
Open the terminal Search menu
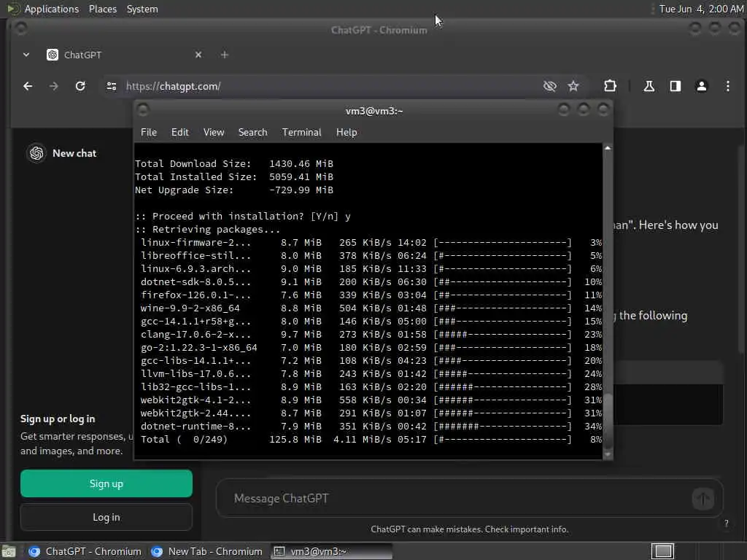pos(252,133)
